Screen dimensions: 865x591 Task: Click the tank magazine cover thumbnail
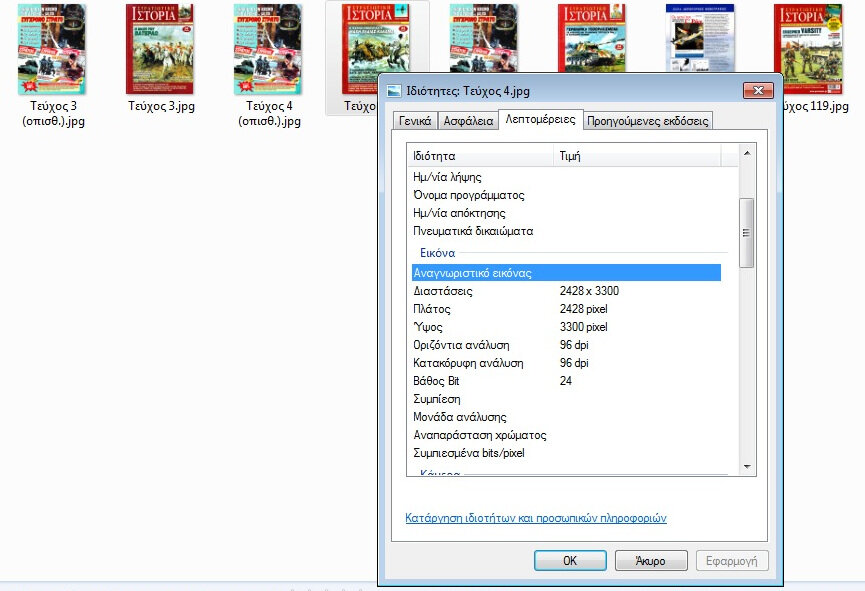pos(591,37)
